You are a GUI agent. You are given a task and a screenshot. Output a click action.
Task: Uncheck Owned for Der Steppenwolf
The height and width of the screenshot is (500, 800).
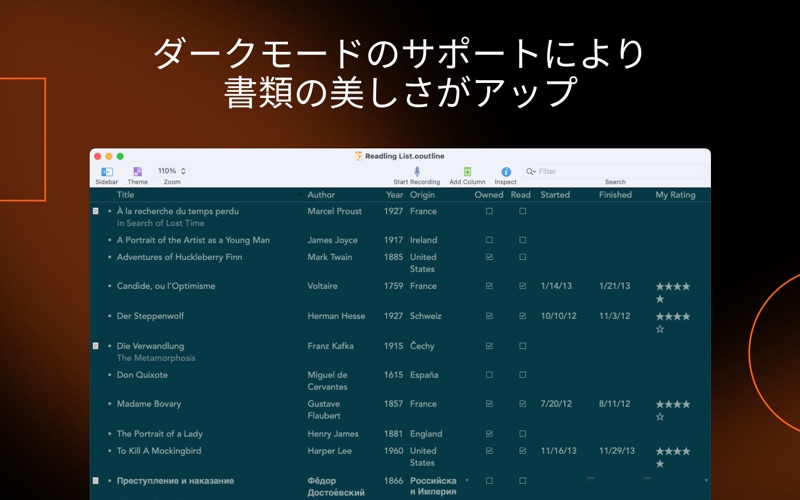point(489,316)
